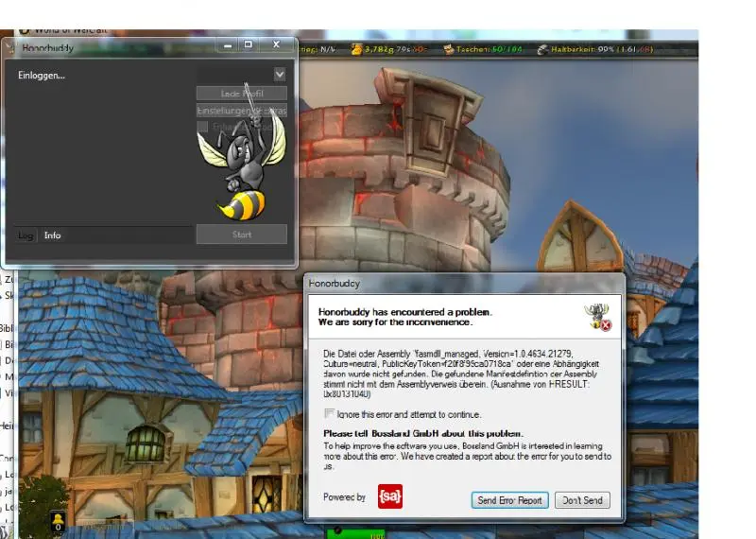The width and height of the screenshot is (756, 539).
Task: Click the Taschen bag icon in top bar
Action: pyautogui.click(x=448, y=49)
